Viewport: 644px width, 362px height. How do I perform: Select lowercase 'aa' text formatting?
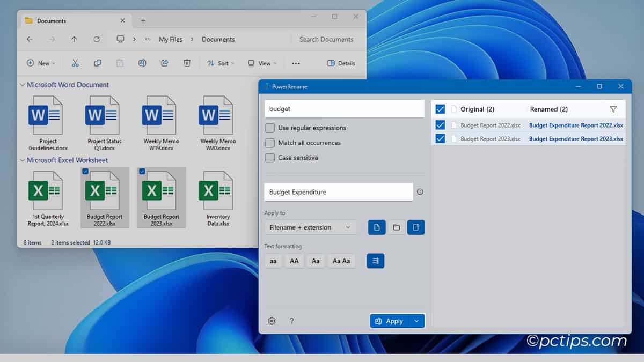(274, 261)
